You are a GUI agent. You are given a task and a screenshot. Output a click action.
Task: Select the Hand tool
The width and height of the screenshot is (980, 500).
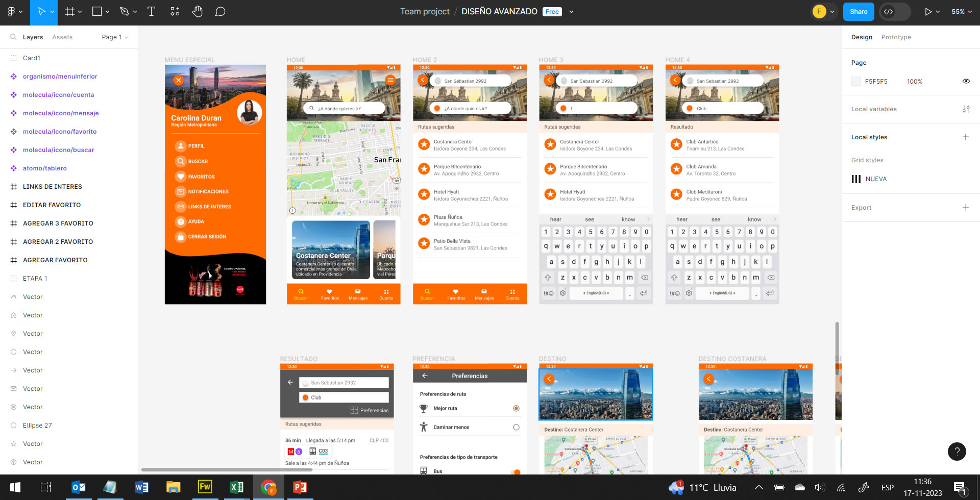click(198, 12)
